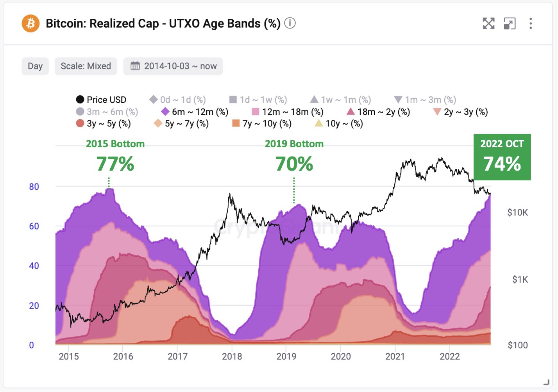Toggle the 10y ~ (%) legend item
Image resolution: width=558 pixels, height=392 pixels.
[339, 123]
